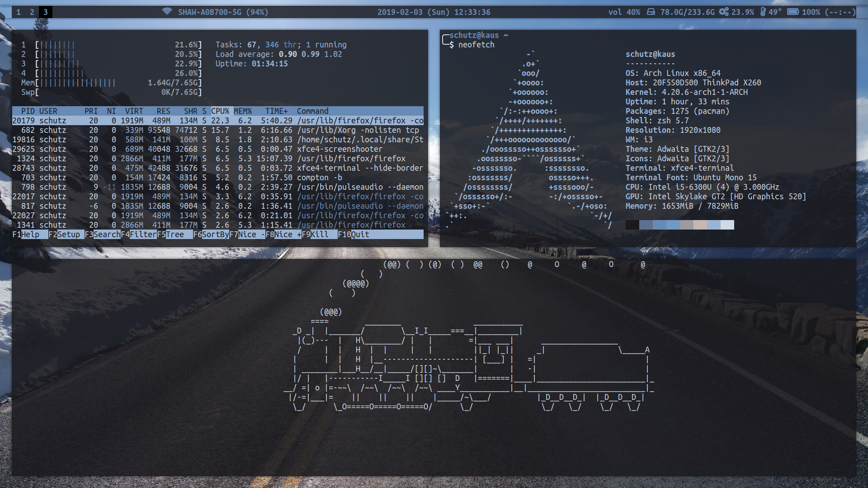868x488 pixels.
Task: Click the 23.9% CPU usage text
Action: 742,12
